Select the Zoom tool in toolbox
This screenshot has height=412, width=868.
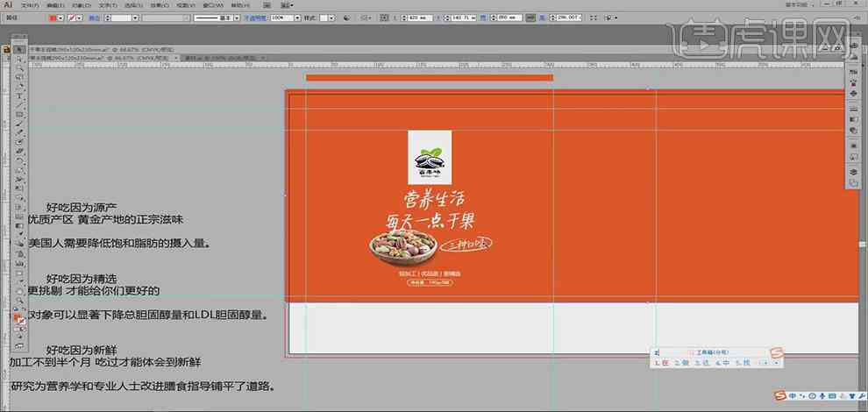(x=18, y=300)
